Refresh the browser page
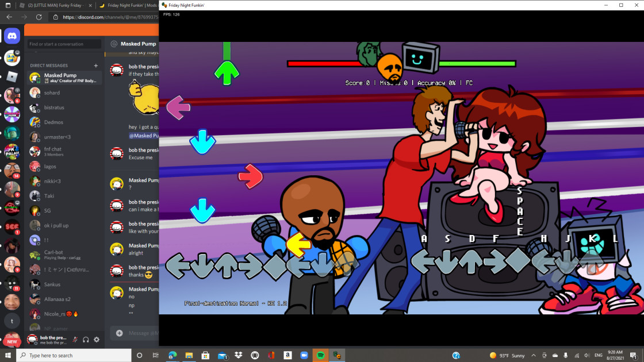This screenshot has height=362, width=644. [39, 17]
